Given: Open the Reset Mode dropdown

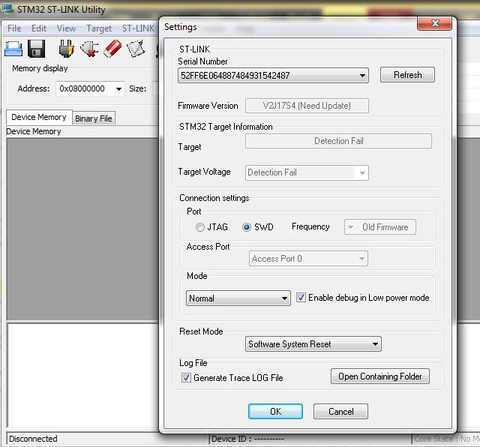Looking at the screenshot, I should 313,344.
